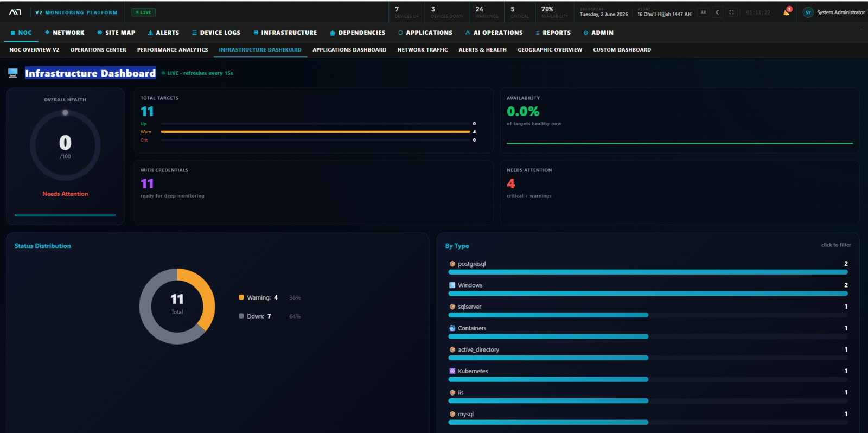Viewport: 868px width, 433px height.
Task: Open the SY user avatar
Action: pyautogui.click(x=808, y=12)
